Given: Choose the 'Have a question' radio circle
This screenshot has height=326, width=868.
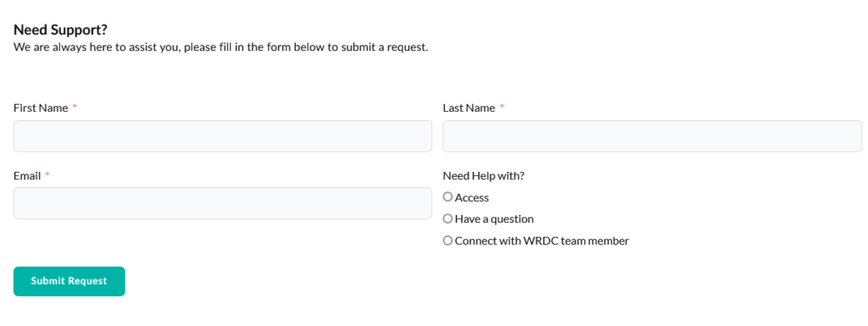Looking at the screenshot, I should point(448,218).
